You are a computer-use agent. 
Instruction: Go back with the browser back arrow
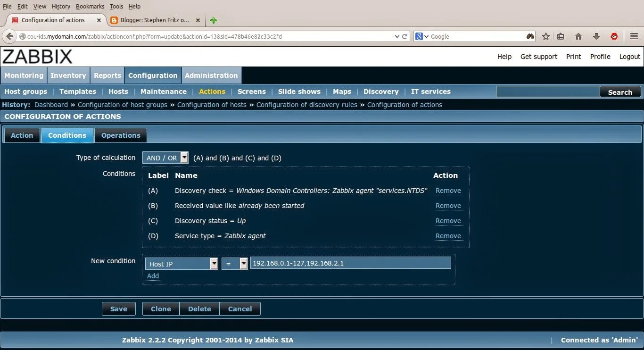click(x=9, y=36)
